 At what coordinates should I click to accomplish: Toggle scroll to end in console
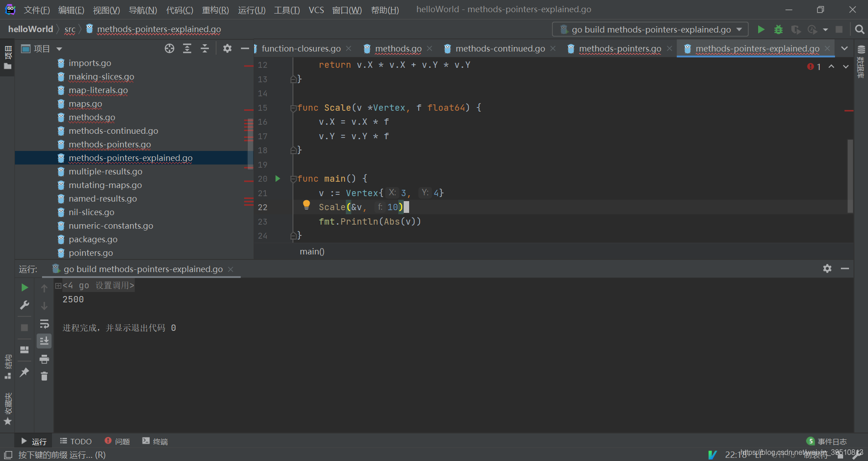click(44, 341)
